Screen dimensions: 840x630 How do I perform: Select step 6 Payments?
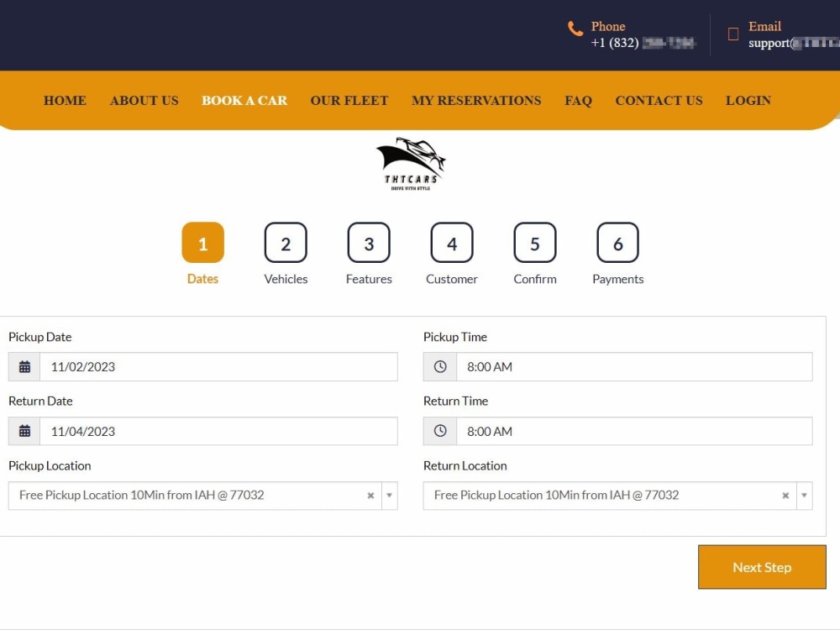click(617, 243)
